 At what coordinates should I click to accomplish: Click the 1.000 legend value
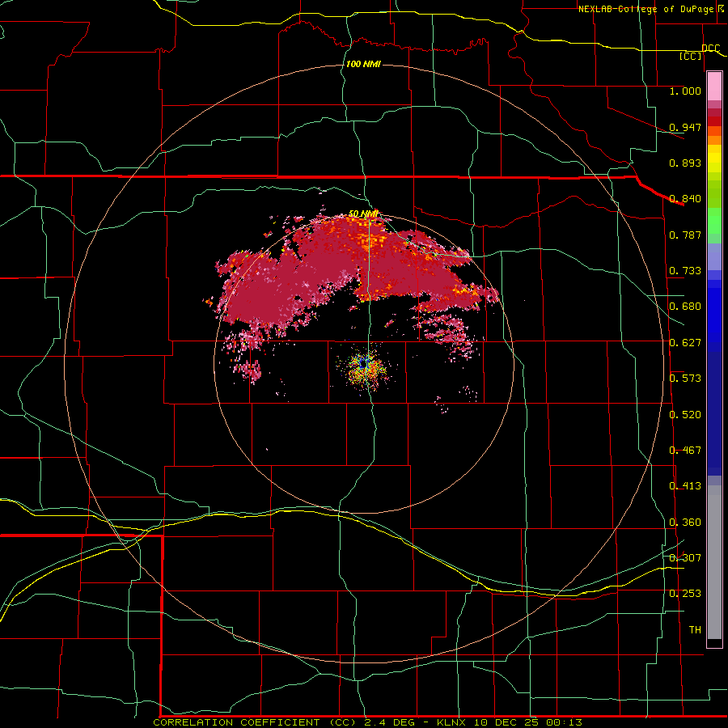pos(685,91)
